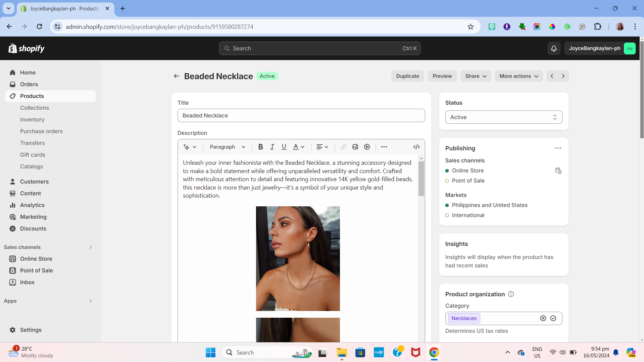Open Windows Start menu
The width and height of the screenshot is (644, 362).
(x=210, y=353)
